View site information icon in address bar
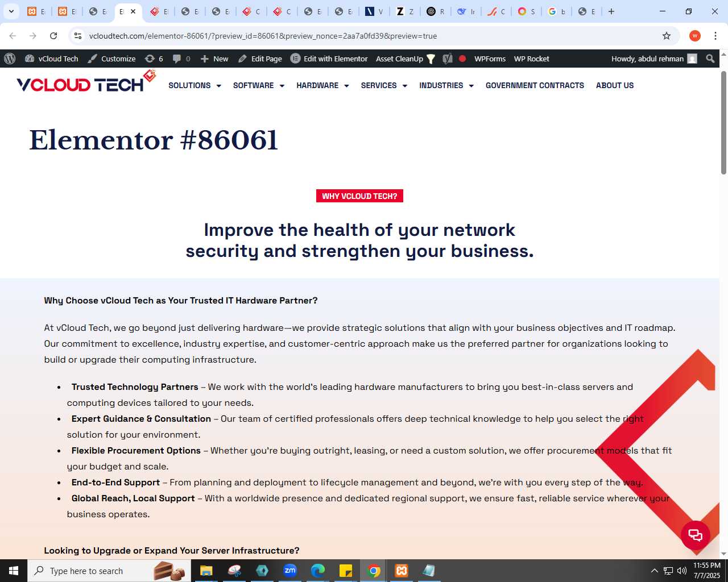The image size is (728, 582). 78,36
